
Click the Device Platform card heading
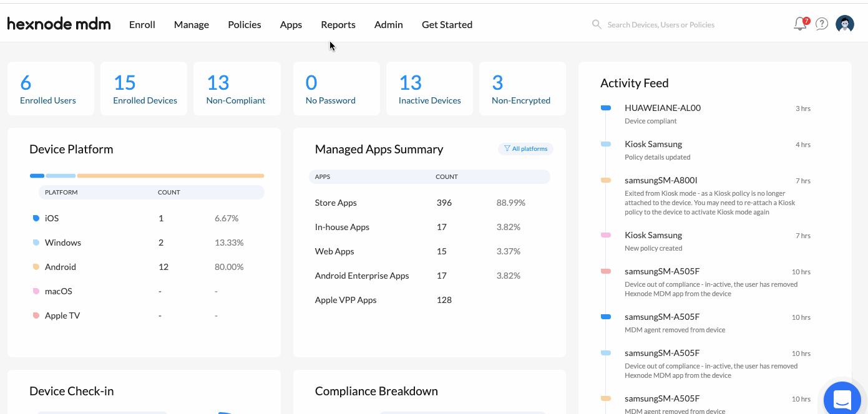click(71, 149)
